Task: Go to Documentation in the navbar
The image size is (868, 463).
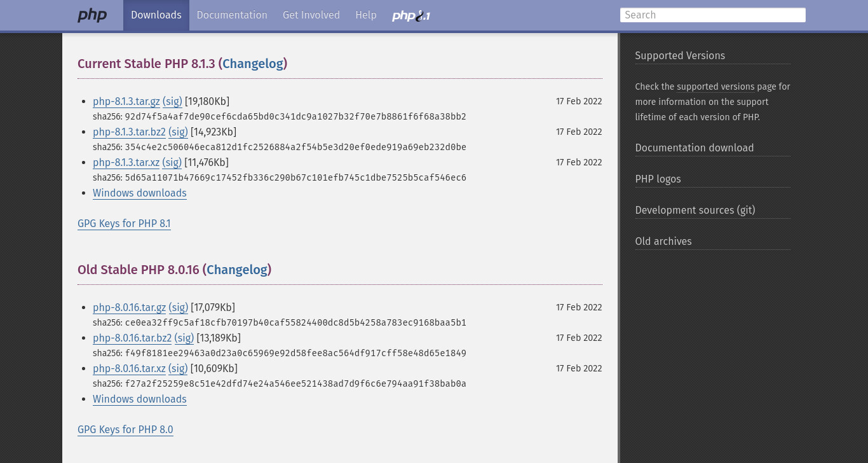Action: click(232, 15)
